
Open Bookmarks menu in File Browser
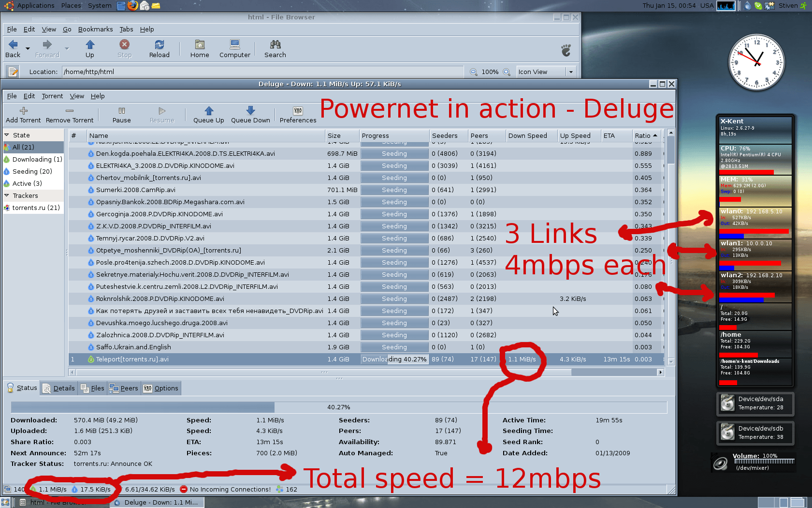tap(95, 29)
